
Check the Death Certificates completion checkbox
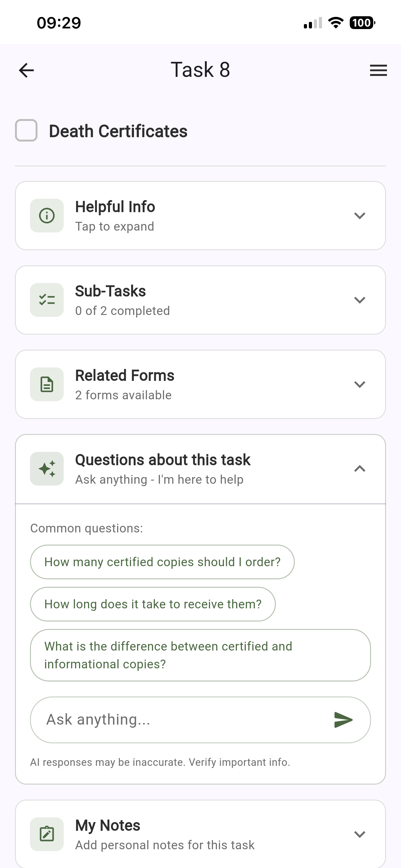tap(26, 131)
